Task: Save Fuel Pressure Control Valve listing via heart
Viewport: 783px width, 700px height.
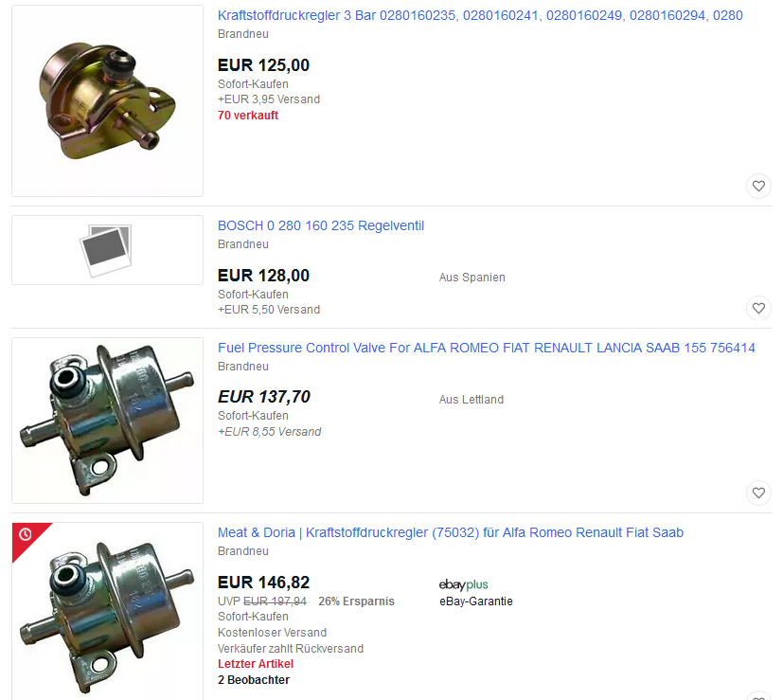Action: (757, 493)
